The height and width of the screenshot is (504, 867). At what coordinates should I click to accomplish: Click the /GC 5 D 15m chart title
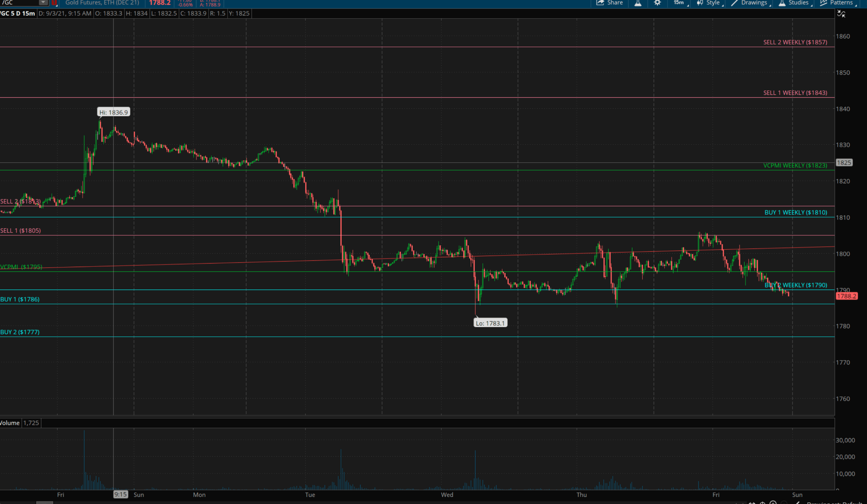point(18,14)
